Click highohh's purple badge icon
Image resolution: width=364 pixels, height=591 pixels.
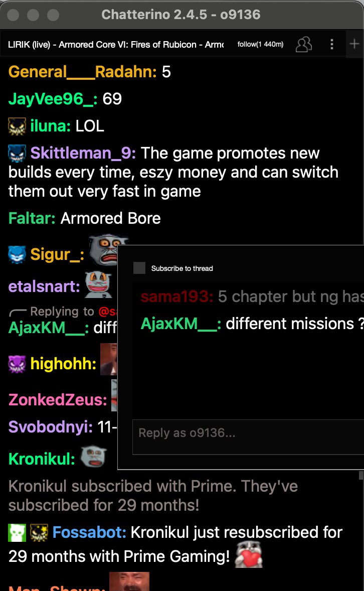click(17, 364)
